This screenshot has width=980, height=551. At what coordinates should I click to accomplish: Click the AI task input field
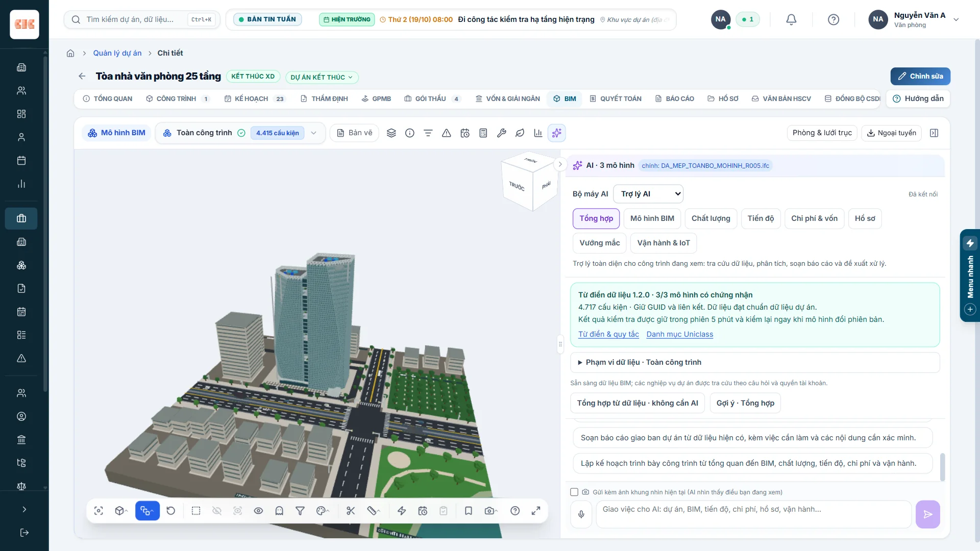click(x=753, y=514)
